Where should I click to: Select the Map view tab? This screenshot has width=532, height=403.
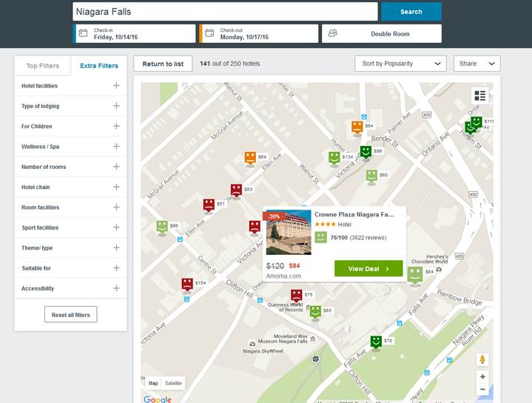[x=153, y=383]
